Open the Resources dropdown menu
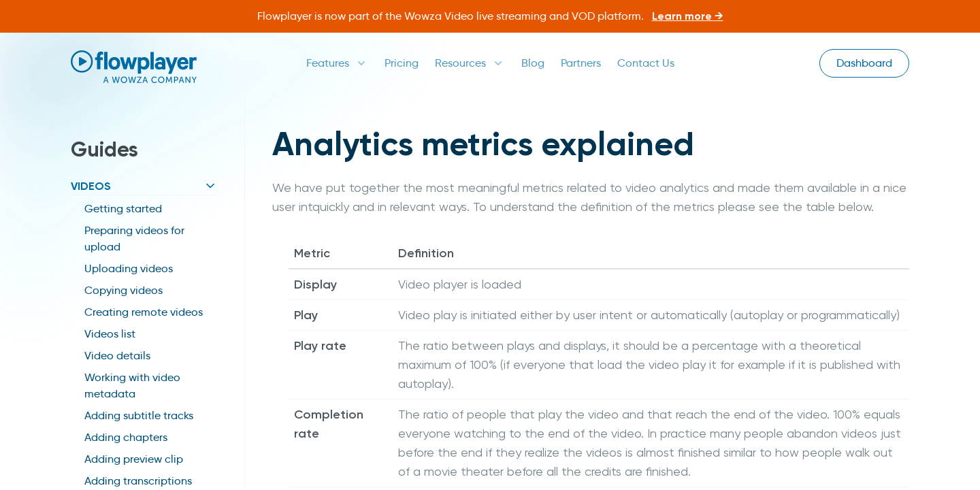This screenshot has height=490, width=980. pos(460,63)
